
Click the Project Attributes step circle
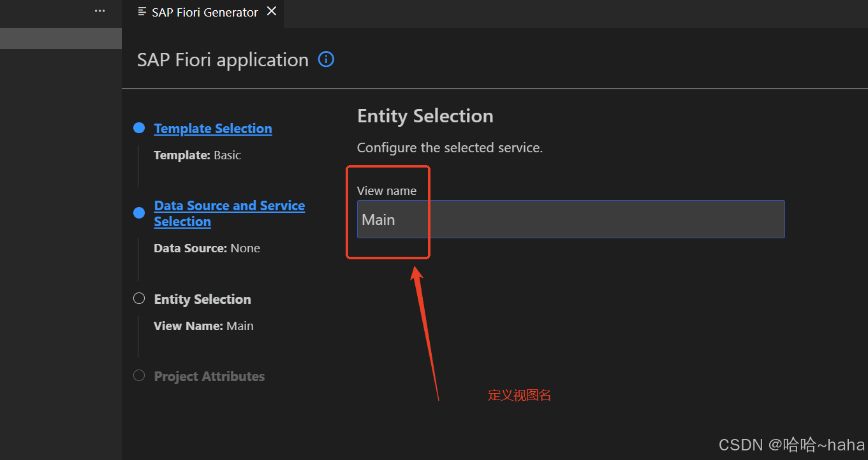pos(139,375)
